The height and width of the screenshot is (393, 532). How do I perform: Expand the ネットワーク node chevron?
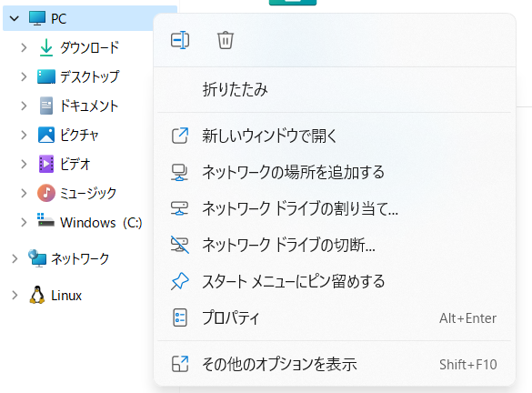pos(15,258)
